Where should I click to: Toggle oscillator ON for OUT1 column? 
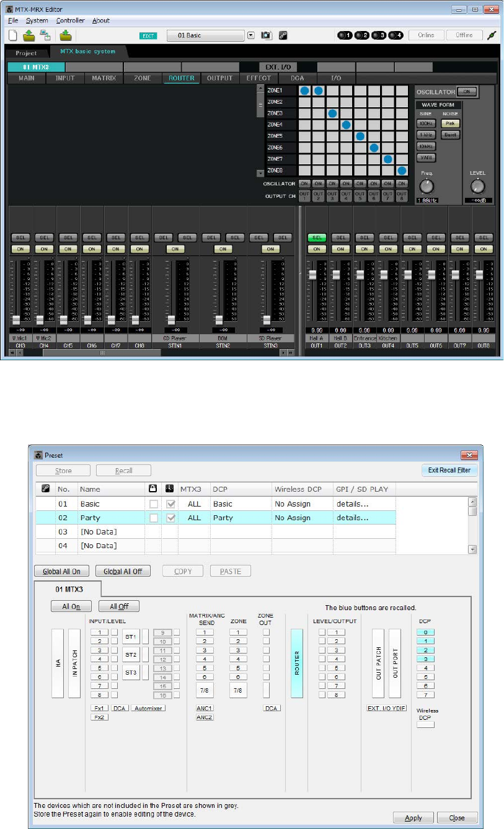pos(304,184)
